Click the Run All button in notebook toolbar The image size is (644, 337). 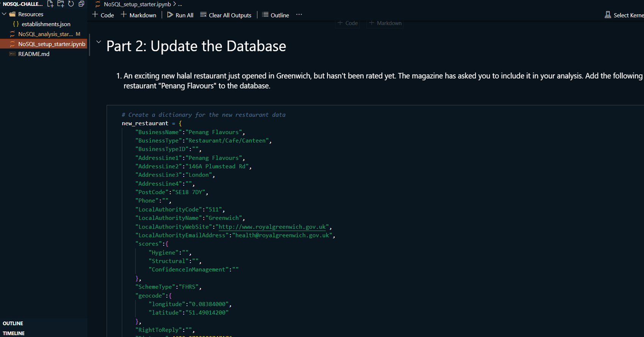180,15
